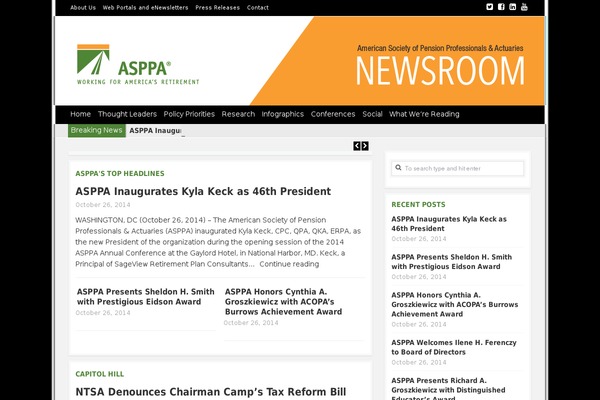Screen dimensions: 600x400
Task: Open recent post Ilene H. Ferenczy Board of Directors
Action: point(454,347)
